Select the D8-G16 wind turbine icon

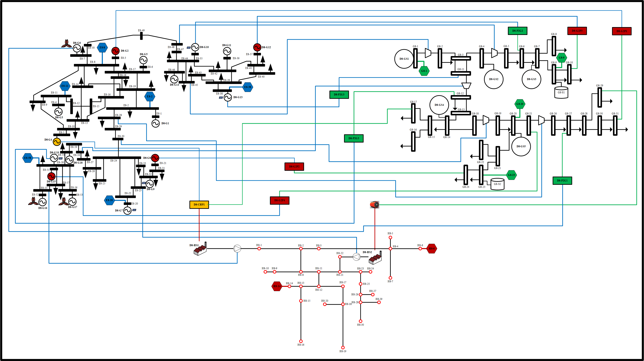coord(33,201)
